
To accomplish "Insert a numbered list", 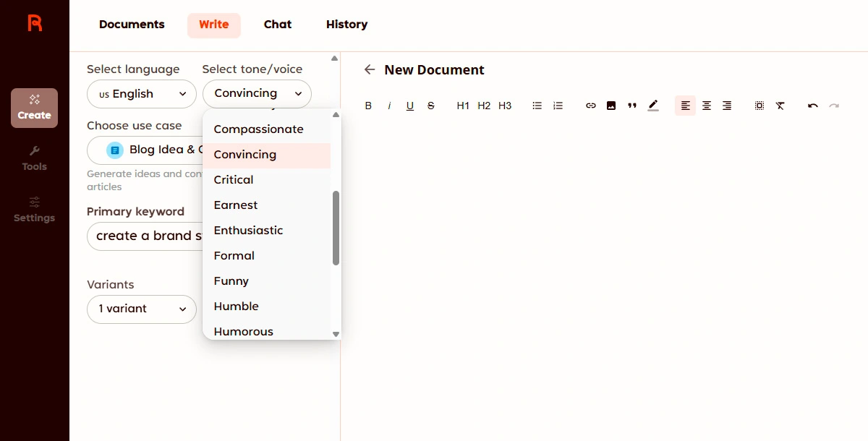I will (x=558, y=106).
